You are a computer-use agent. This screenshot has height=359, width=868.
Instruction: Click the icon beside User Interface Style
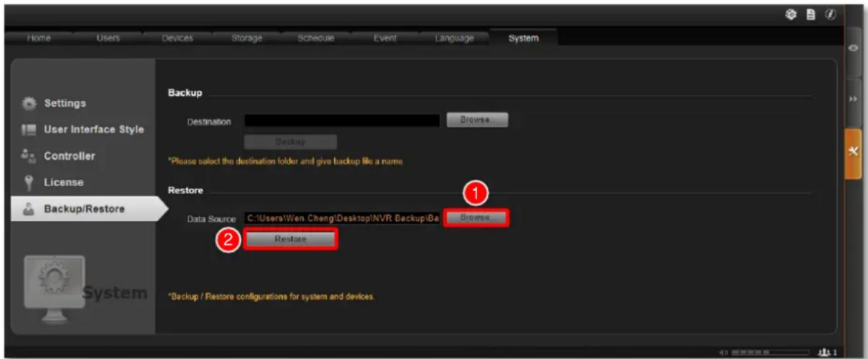click(x=30, y=130)
